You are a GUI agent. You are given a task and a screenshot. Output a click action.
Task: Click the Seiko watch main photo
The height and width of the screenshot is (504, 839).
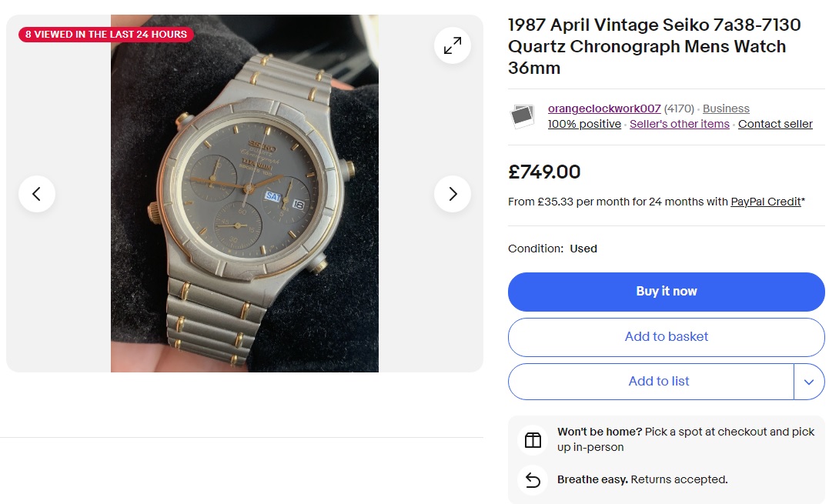245,194
